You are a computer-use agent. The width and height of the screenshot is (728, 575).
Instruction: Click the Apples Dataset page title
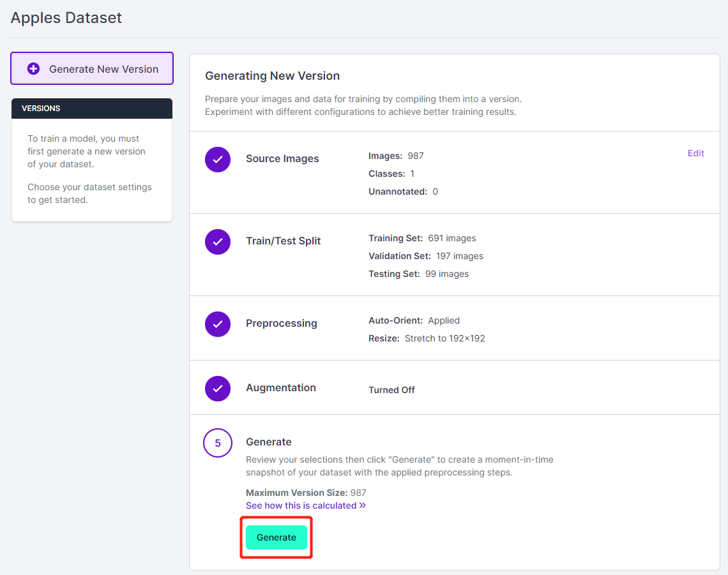click(66, 18)
